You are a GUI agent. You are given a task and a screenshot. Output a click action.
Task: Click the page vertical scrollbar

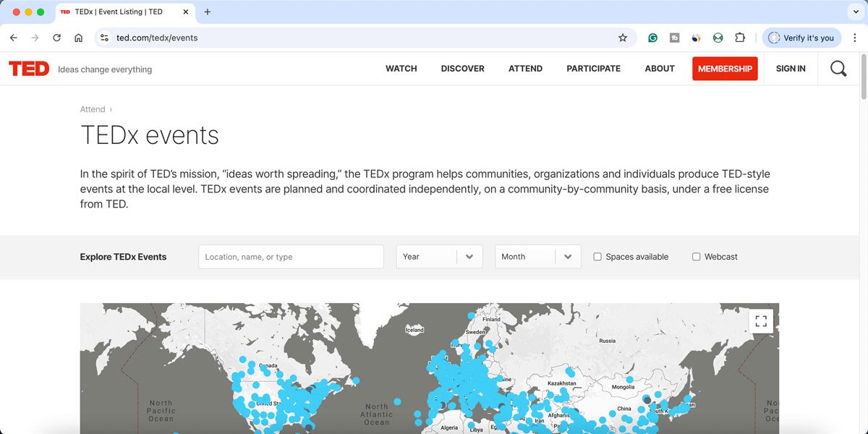coord(864,76)
